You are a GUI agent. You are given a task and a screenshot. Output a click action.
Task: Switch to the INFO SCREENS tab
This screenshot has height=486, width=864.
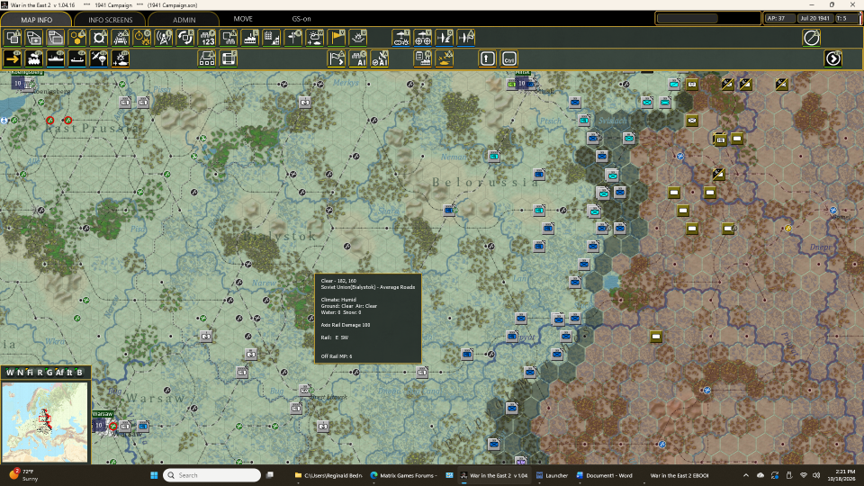[110, 19]
